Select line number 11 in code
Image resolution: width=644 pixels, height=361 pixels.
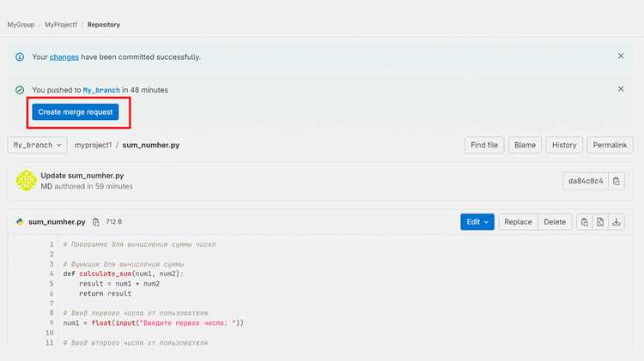pyautogui.click(x=49, y=342)
